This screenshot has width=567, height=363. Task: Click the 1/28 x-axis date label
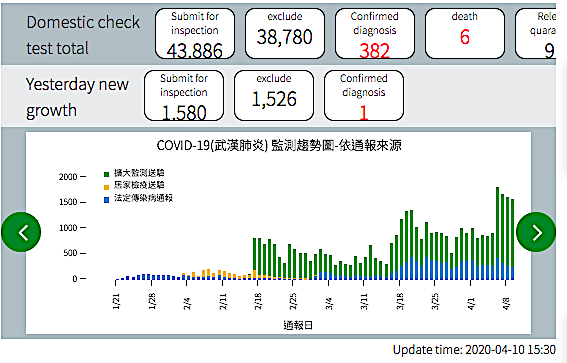click(x=152, y=301)
